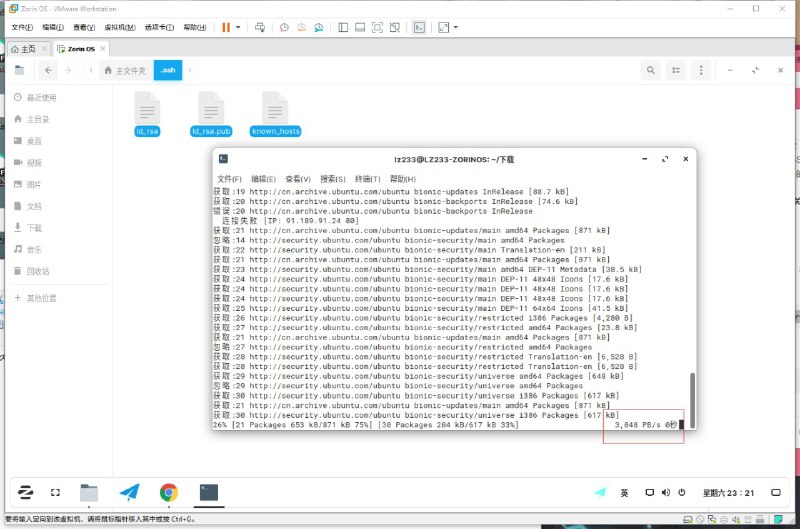Select the id_rsa.pub file
Image resolution: width=800 pixels, height=529 pixels.
[211, 114]
